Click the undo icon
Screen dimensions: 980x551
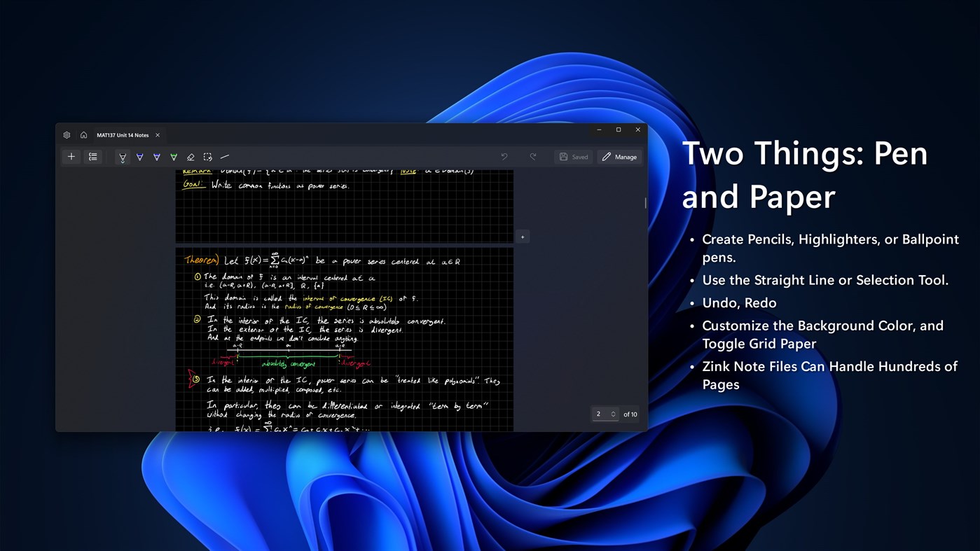pos(504,156)
